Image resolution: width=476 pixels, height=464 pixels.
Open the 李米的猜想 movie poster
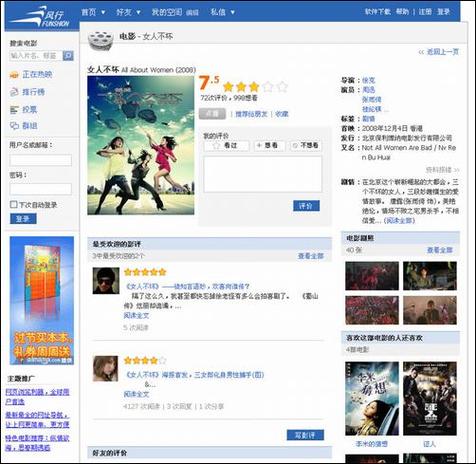[372, 399]
